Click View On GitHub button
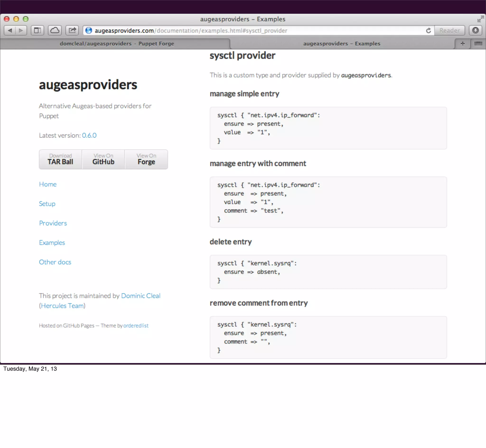 pyautogui.click(x=103, y=159)
